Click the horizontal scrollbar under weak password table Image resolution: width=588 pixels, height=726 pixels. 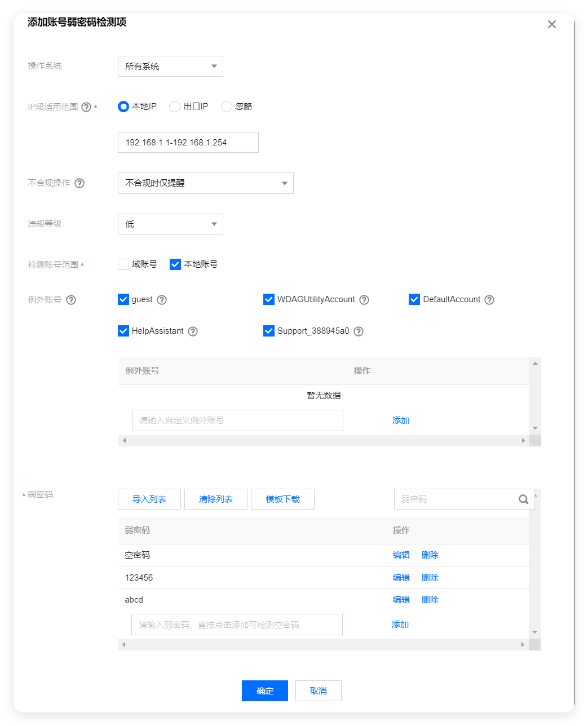323,644
